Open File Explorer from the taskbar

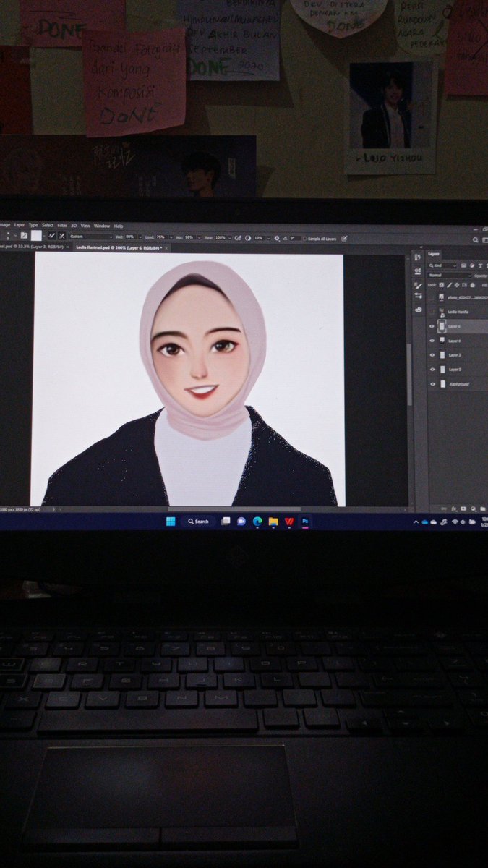click(x=273, y=521)
